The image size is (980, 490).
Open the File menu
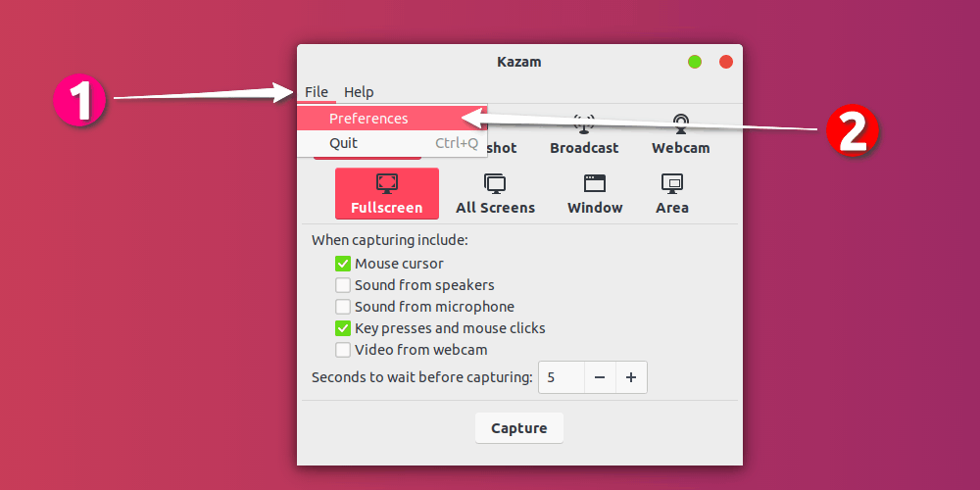[x=317, y=92]
